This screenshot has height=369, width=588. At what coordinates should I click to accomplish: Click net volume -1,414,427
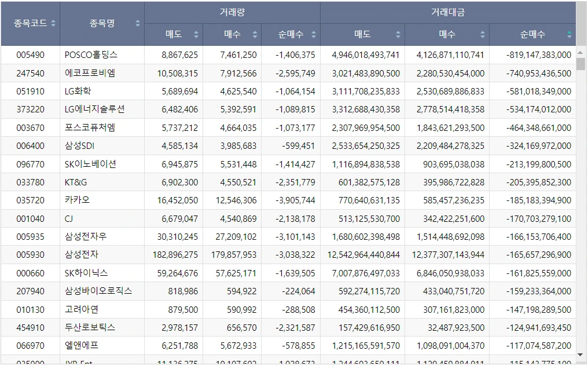click(295, 164)
